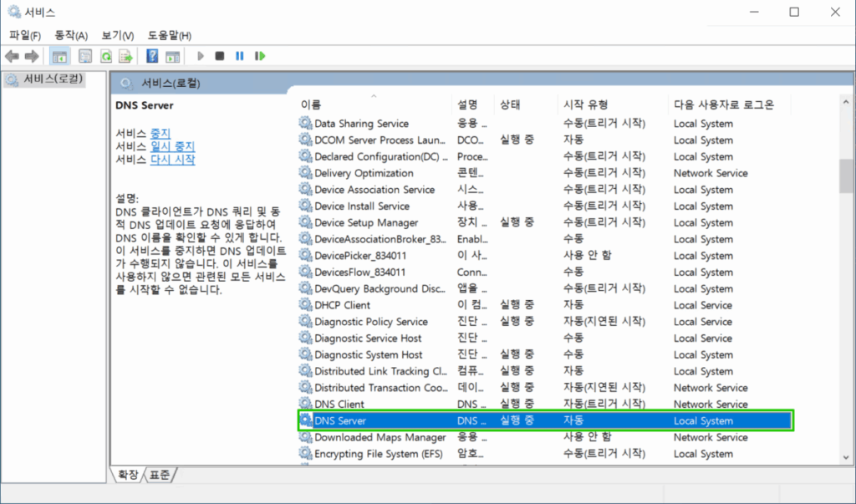Click the Forward arrow in toolbar
Image resolution: width=856 pixels, height=504 pixels.
click(32, 56)
